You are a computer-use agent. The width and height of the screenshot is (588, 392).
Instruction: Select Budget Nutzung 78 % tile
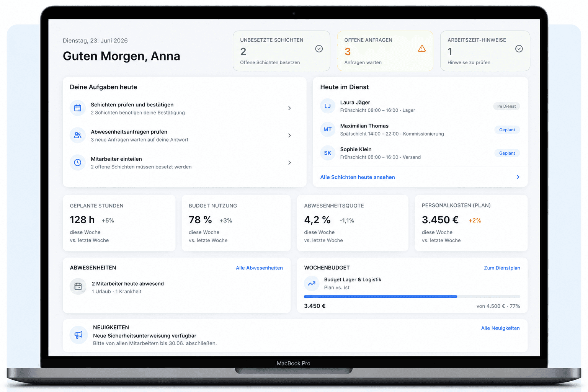[236, 223]
